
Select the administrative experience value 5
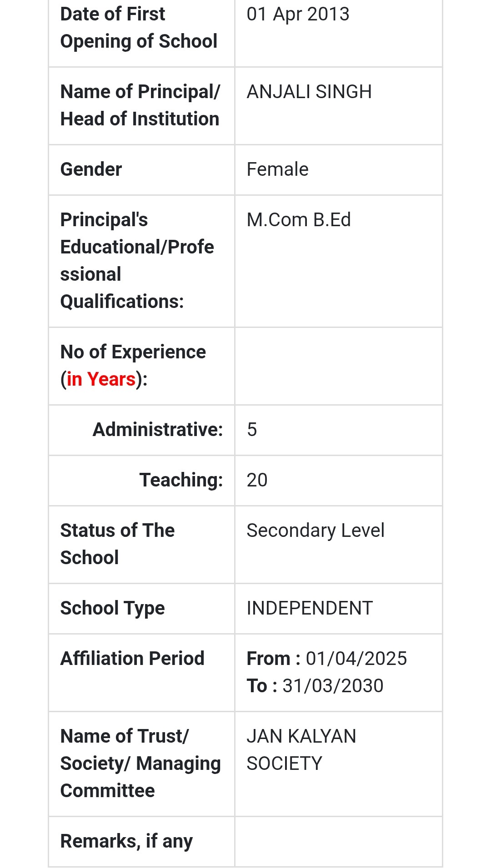tap(252, 430)
